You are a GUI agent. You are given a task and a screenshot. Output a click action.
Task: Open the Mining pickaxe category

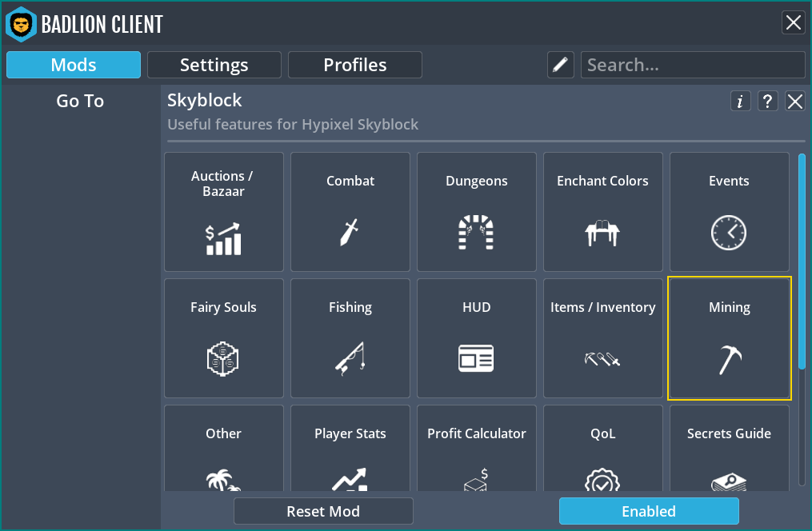[729, 338]
